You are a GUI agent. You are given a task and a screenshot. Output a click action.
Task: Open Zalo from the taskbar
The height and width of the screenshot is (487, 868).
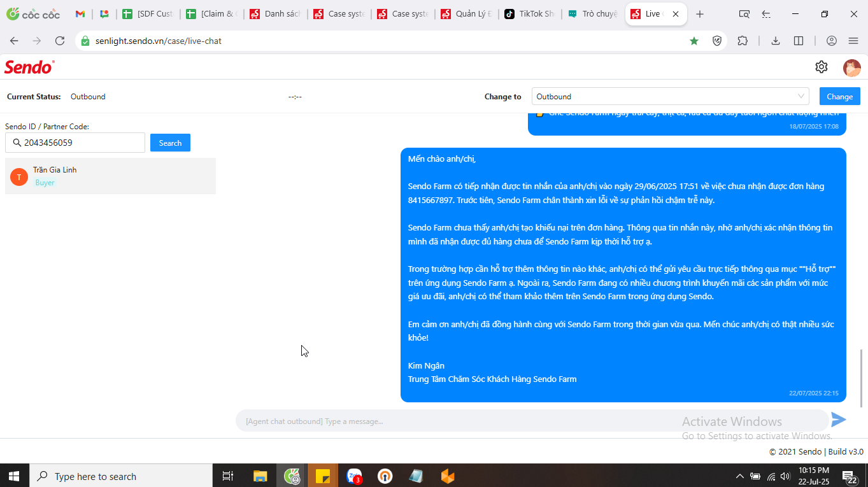click(x=354, y=476)
